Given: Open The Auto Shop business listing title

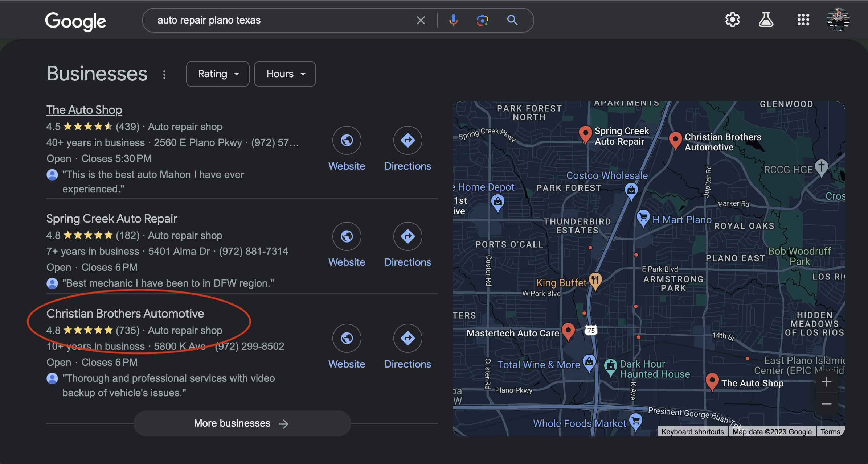Looking at the screenshot, I should coord(84,110).
